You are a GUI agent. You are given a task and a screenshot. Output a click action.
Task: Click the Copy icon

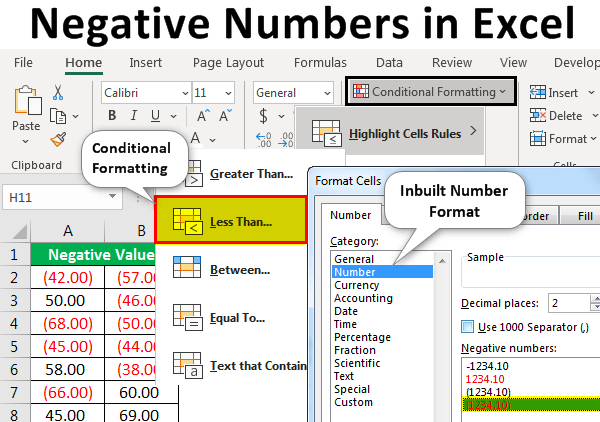(x=58, y=116)
